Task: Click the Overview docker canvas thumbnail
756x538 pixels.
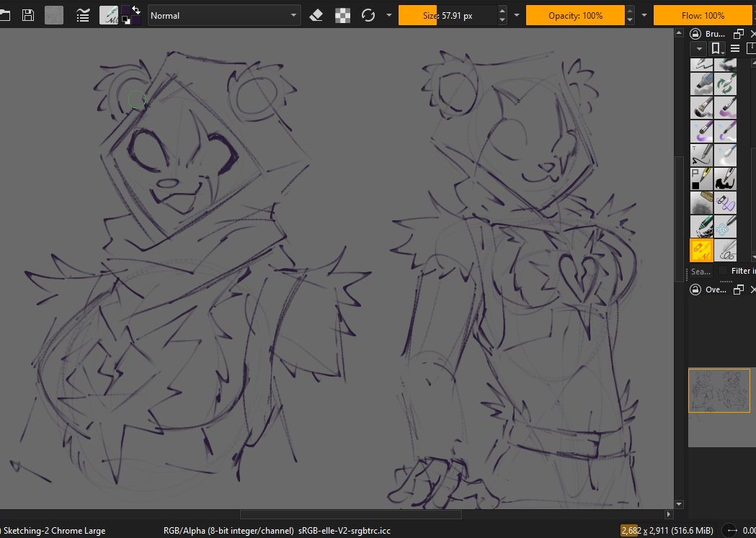Action: [719, 390]
